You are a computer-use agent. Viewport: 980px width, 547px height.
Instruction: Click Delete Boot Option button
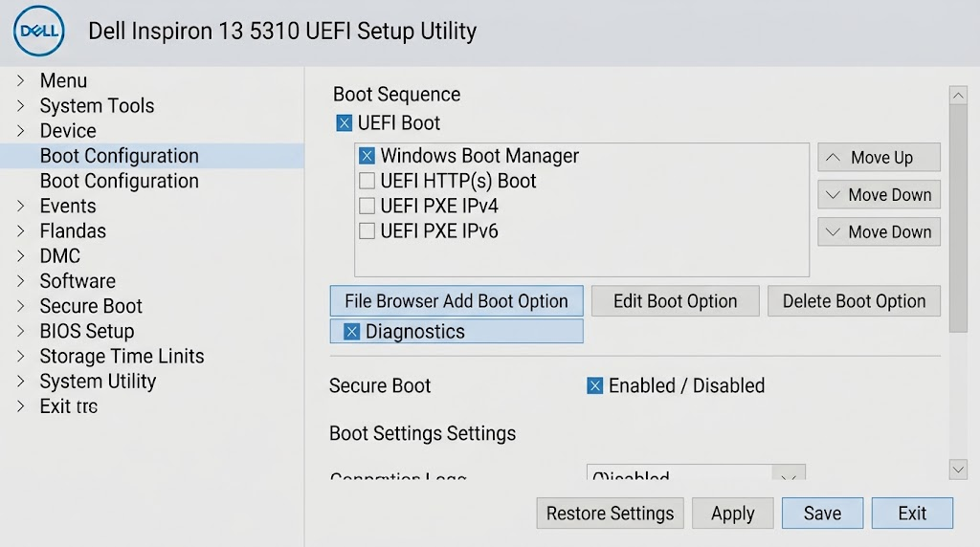coord(854,301)
